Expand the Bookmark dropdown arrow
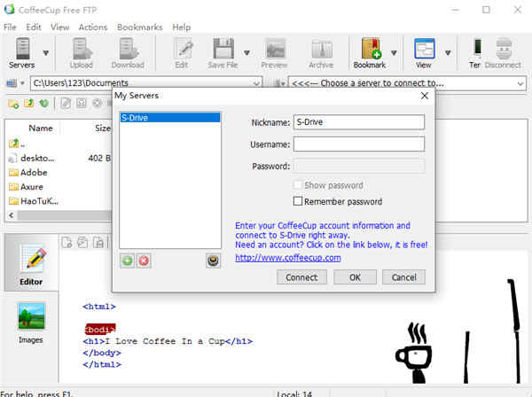Image resolution: width=532 pixels, height=397 pixels. click(x=394, y=53)
